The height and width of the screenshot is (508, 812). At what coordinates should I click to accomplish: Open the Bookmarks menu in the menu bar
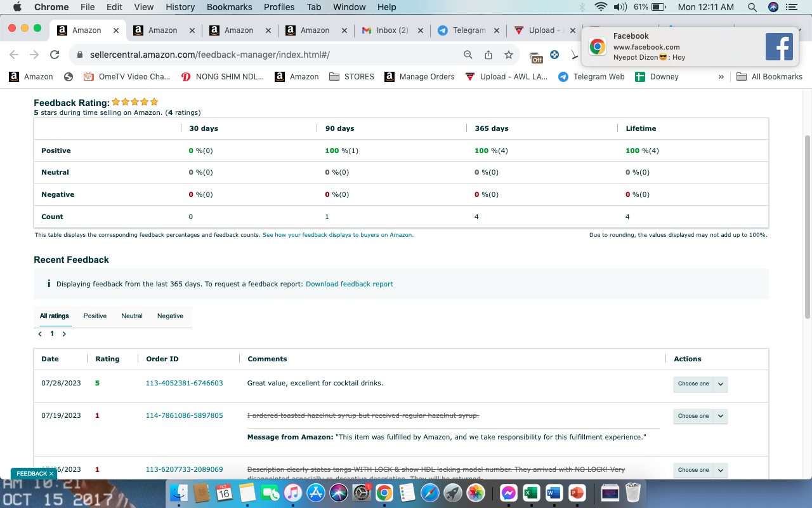(230, 7)
